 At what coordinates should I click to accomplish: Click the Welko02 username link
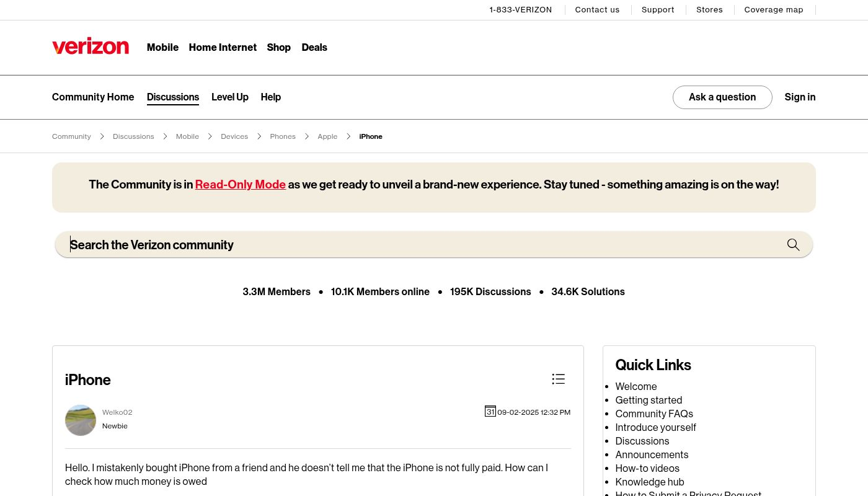point(117,412)
